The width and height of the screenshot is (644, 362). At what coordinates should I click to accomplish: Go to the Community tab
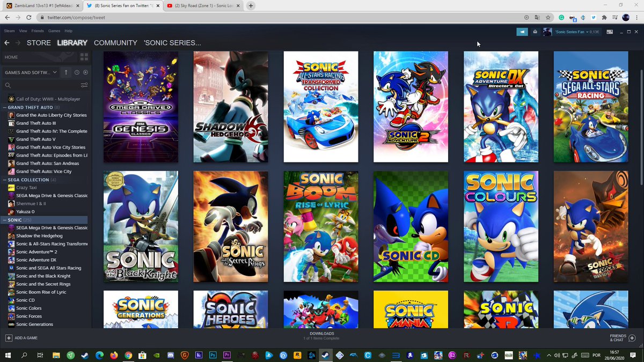pos(115,43)
